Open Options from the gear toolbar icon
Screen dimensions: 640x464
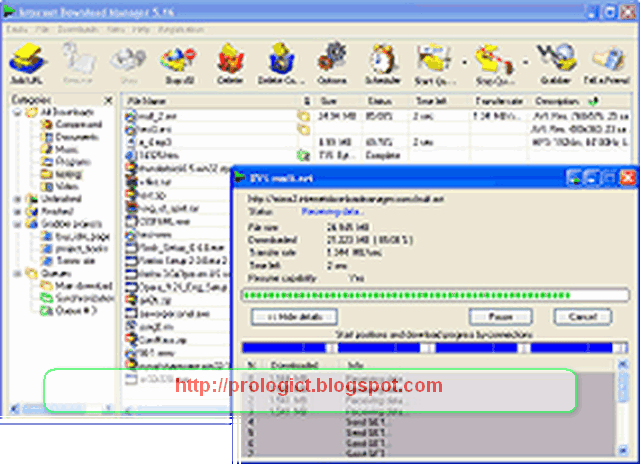tap(331, 63)
